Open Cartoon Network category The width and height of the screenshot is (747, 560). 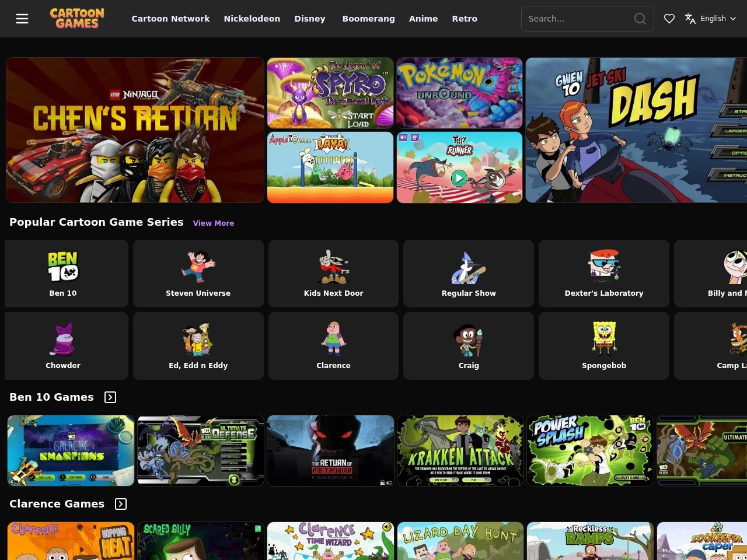pos(170,19)
